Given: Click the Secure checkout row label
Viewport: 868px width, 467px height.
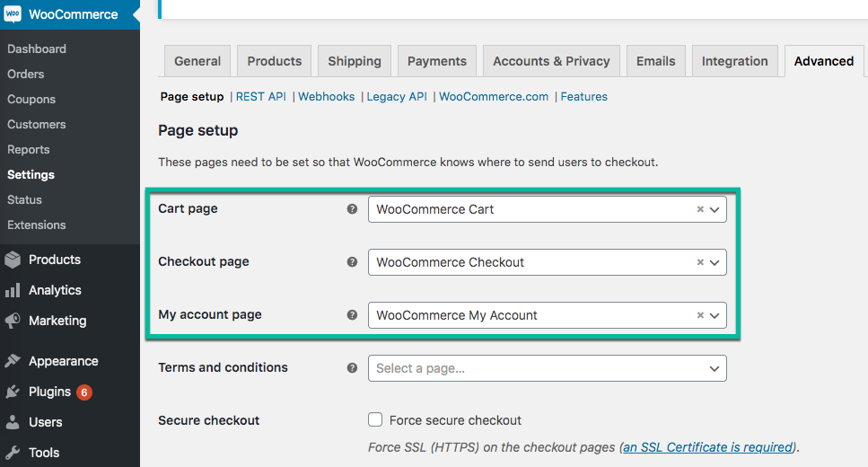Looking at the screenshot, I should [x=208, y=420].
